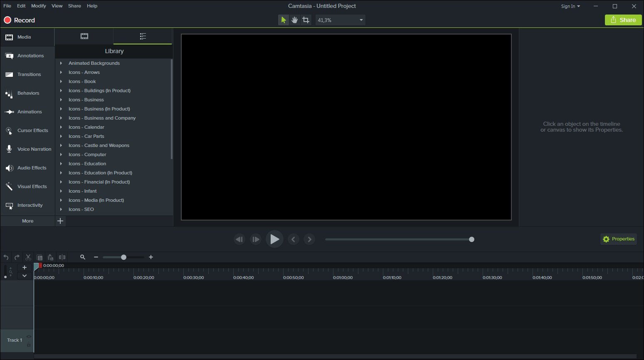
Task: Switch to the Media Bin view tab
Action: [x=84, y=37]
